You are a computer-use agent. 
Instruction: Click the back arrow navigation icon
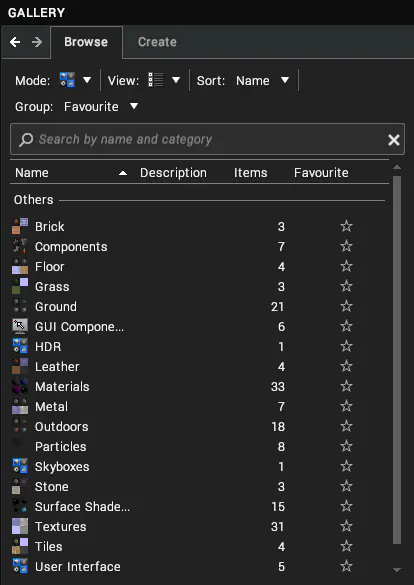[x=15, y=42]
